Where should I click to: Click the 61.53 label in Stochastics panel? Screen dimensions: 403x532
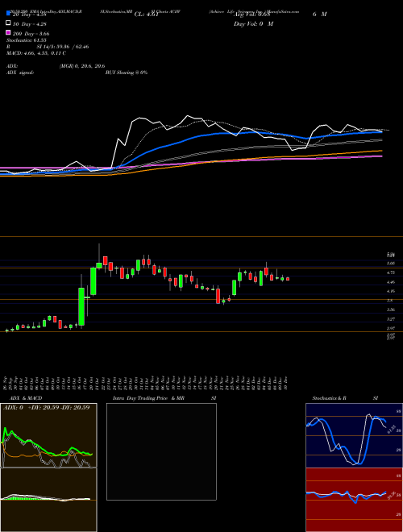[x=390, y=430]
